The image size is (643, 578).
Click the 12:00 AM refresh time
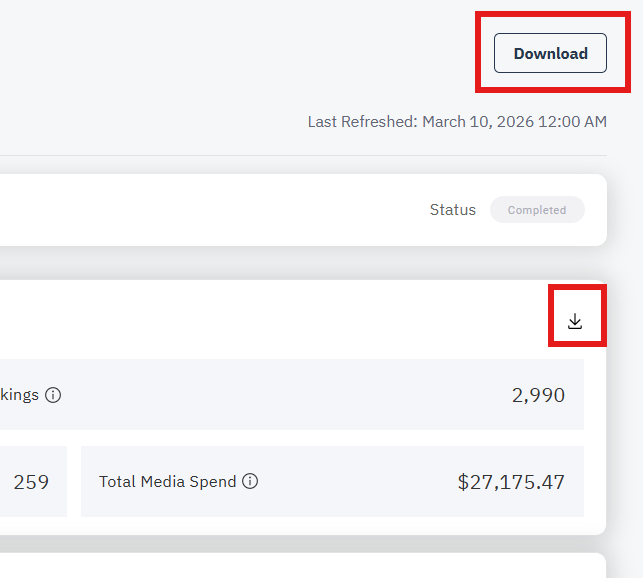coord(575,122)
